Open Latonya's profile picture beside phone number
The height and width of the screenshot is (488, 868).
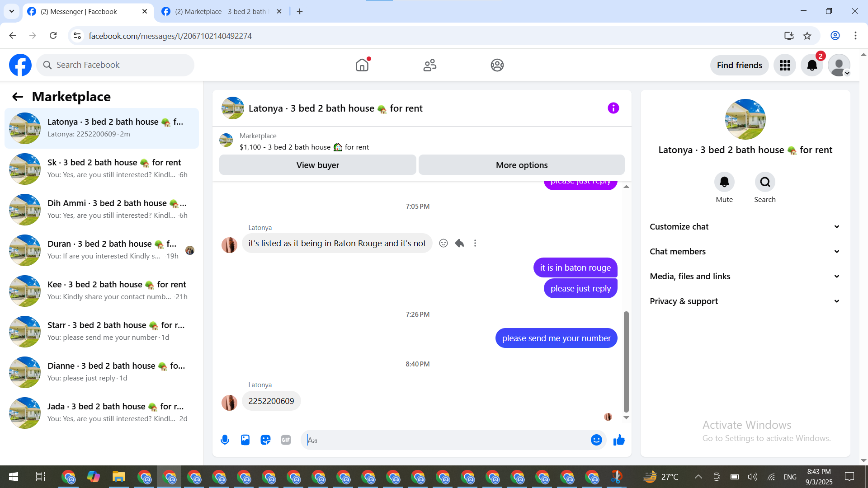[x=229, y=403]
